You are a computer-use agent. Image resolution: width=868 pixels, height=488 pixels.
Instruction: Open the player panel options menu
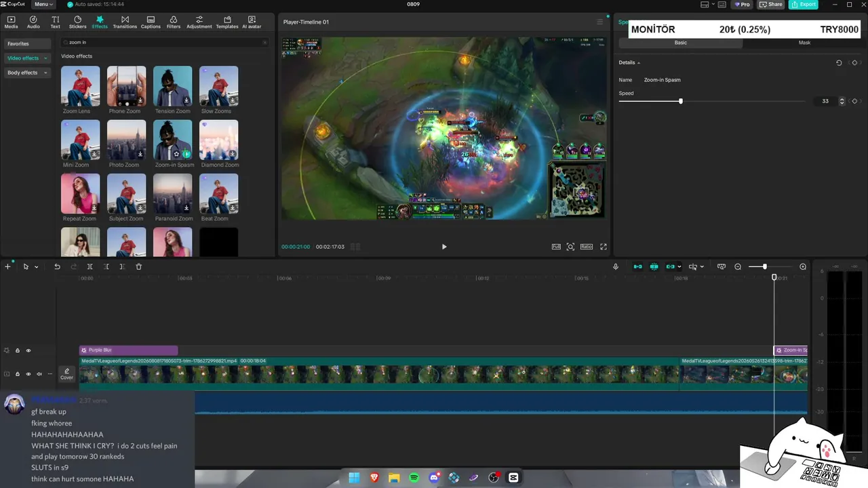pos(599,22)
